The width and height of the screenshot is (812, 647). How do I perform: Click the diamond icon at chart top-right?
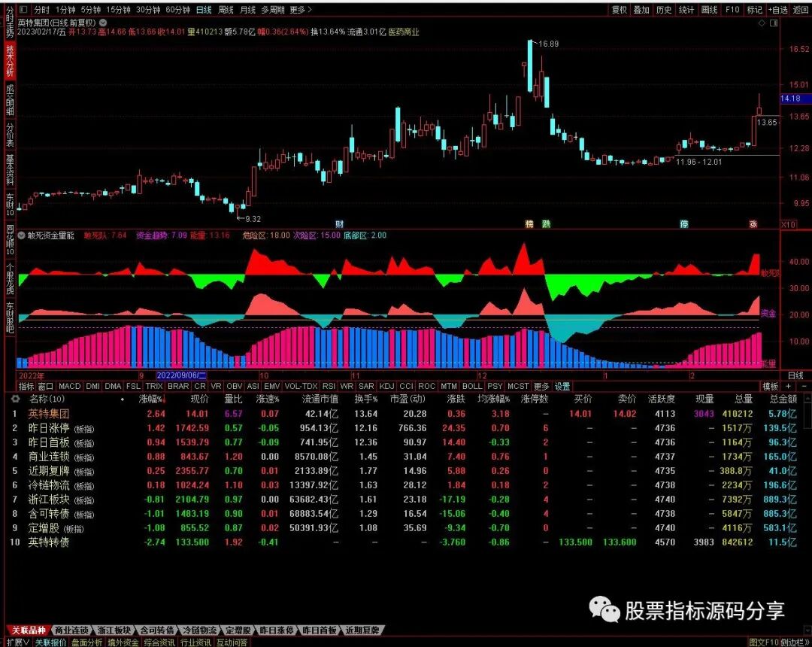click(x=762, y=23)
